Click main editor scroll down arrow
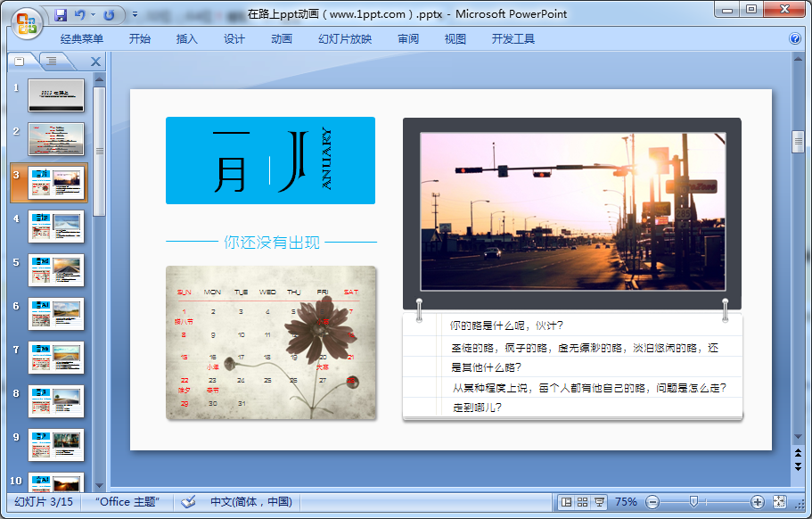Image resolution: width=812 pixels, height=519 pixels. 798,437
